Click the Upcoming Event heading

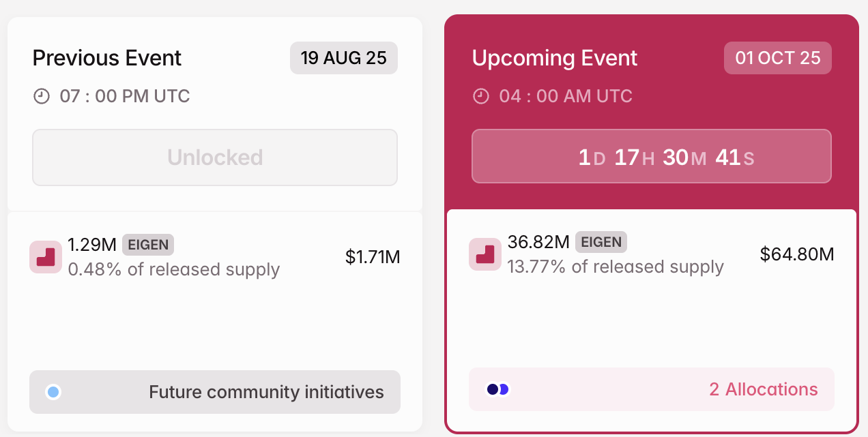[555, 58]
